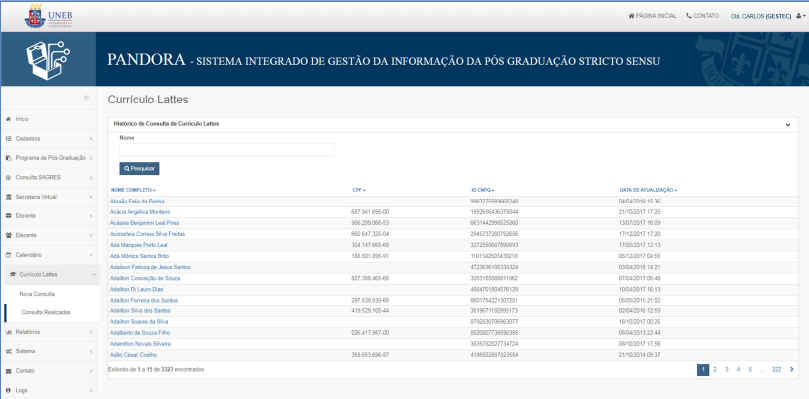Sort table by NOME COMPLETO column
Image resolution: width=809 pixels, height=399 pixels.
click(x=133, y=190)
